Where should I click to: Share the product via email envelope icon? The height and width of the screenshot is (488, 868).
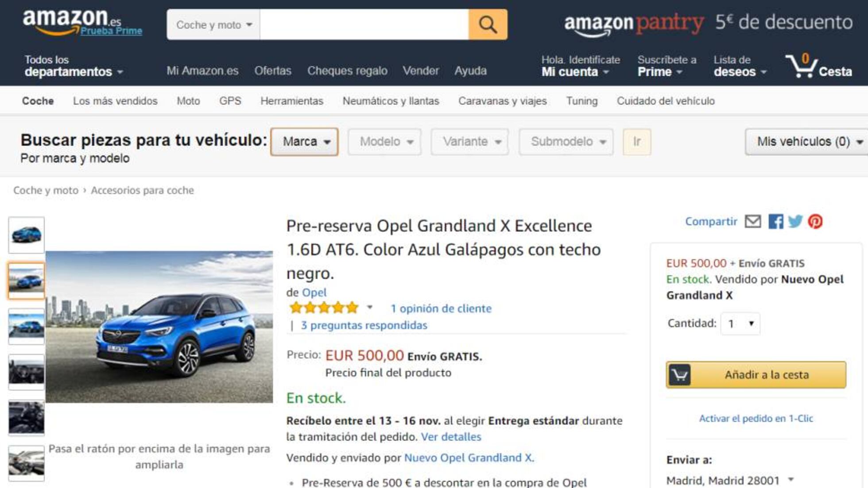pyautogui.click(x=753, y=221)
